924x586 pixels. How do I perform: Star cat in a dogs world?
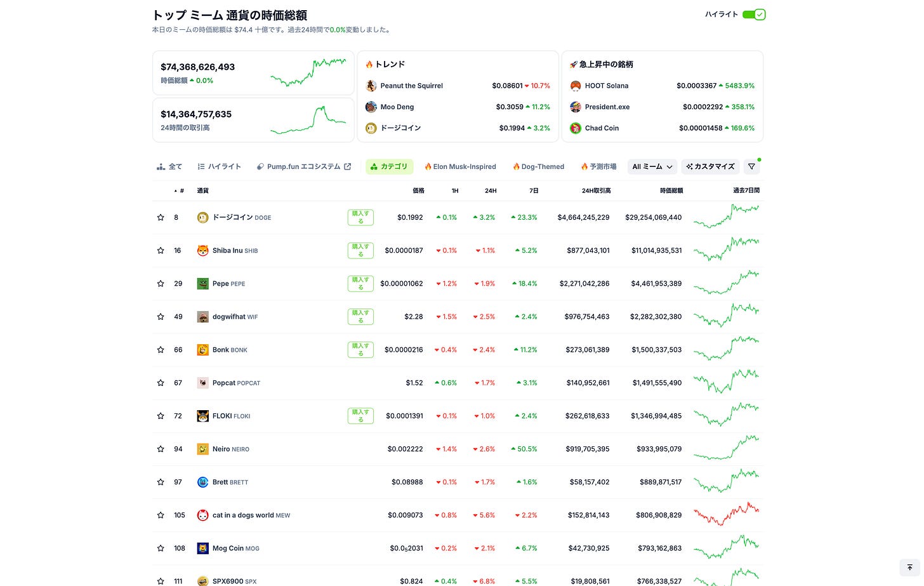161,515
